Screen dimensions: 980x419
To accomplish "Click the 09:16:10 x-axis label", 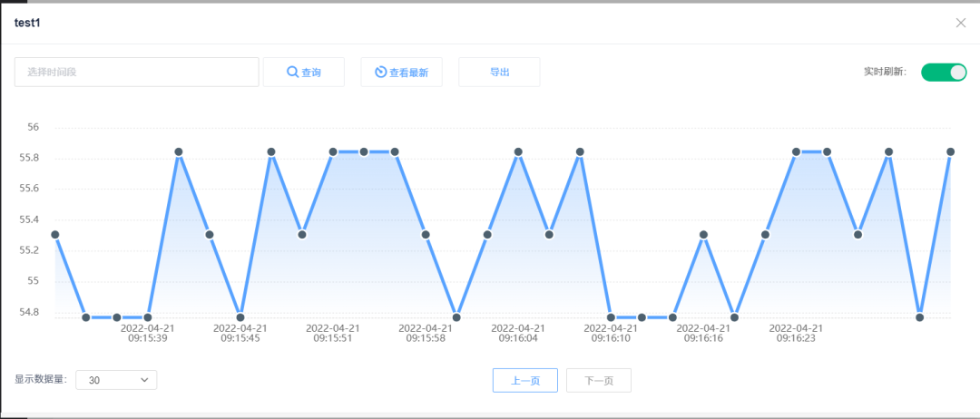I will click(x=611, y=334).
